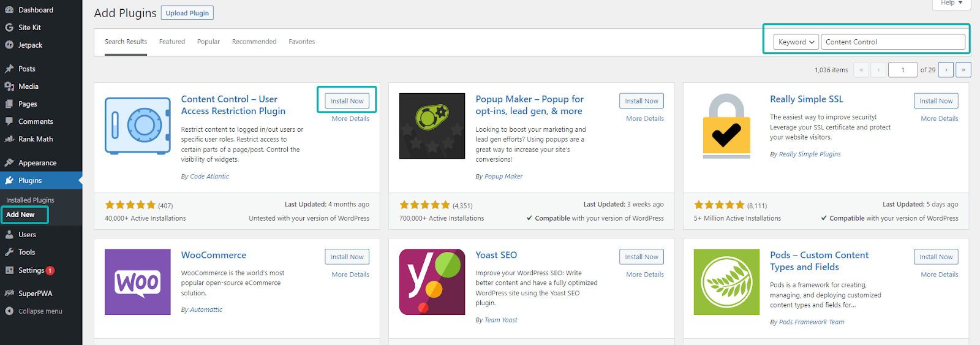Install the Content Control plugin

click(347, 101)
